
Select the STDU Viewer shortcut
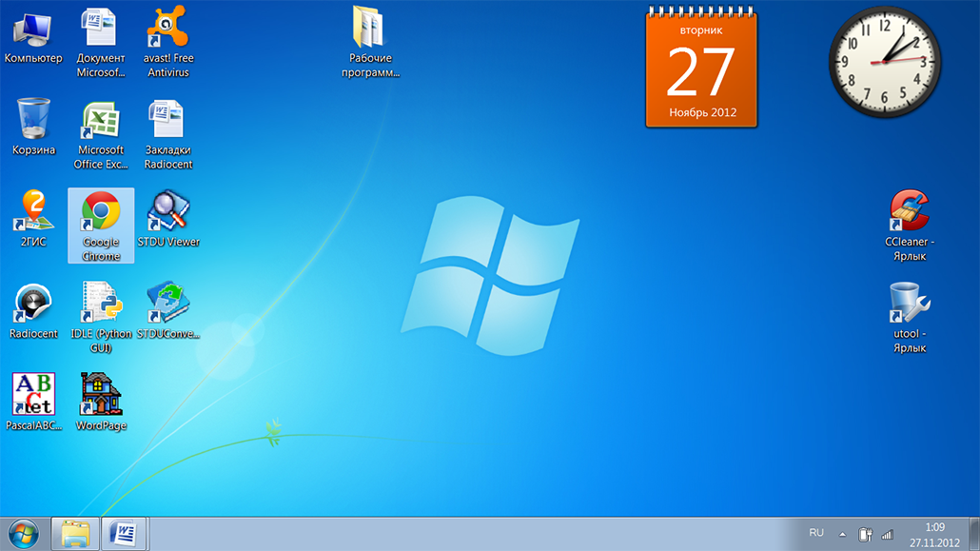pos(168,218)
